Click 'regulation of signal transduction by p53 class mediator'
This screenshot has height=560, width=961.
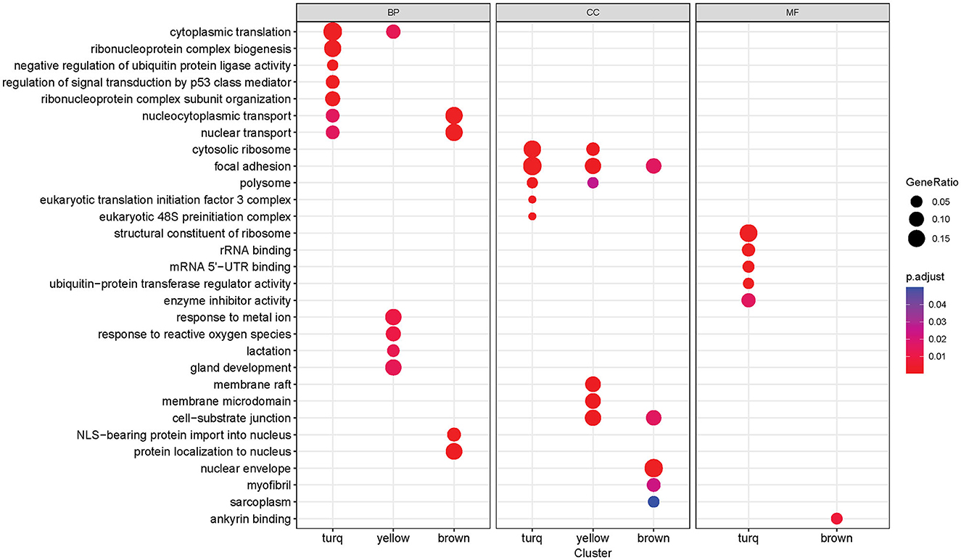(147, 82)
